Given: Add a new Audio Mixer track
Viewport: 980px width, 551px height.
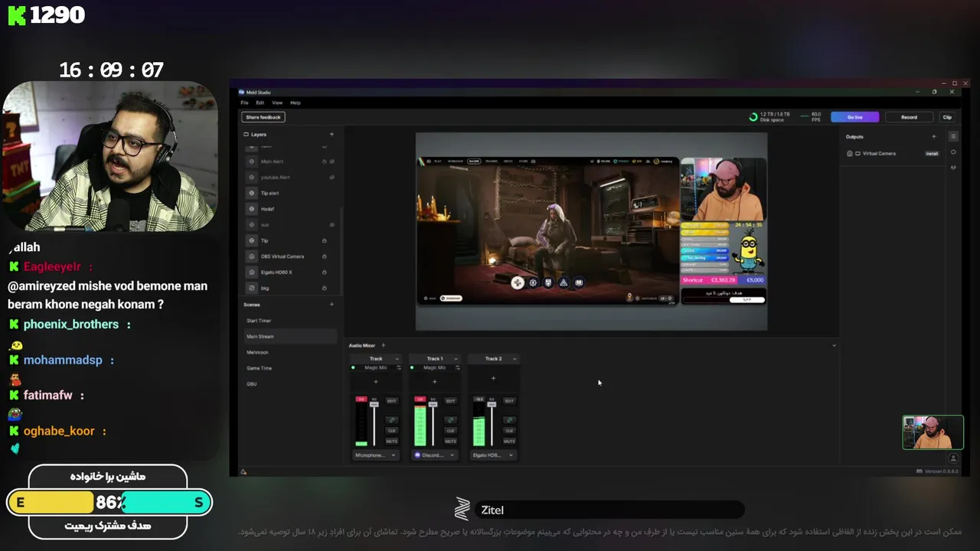Looking at the screenshot, I should [384, 345].
